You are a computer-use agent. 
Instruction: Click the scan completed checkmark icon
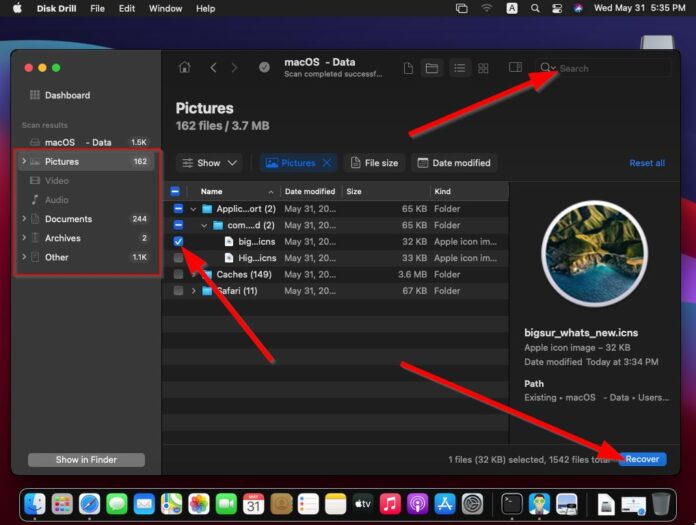pos(264,67)
